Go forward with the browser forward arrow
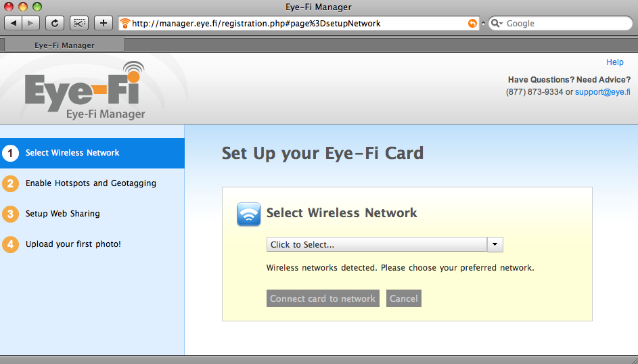Screen dimensions: 638x364 click(31, 23)
